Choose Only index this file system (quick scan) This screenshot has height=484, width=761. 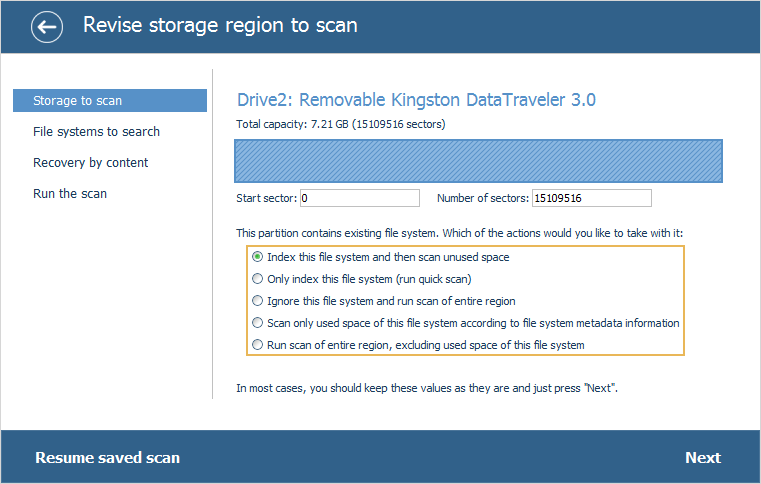click(259, 279)
